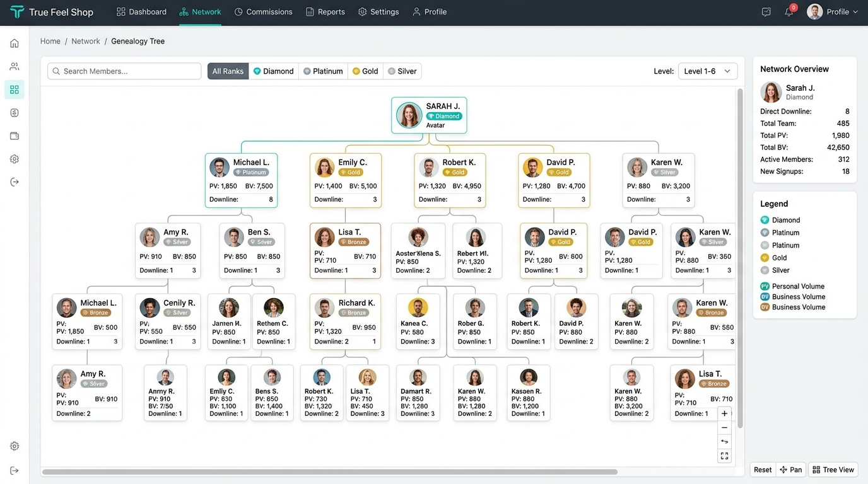
Task: Open the notifications bell icon
Action: [x=789, y=12]
